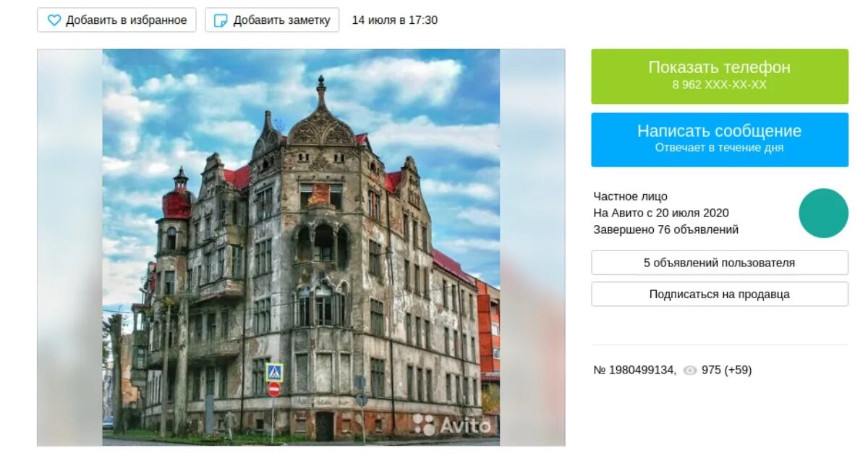Open the Добавить заметку note button
Image resolution: width=868 pixels, height=456 pixels.
point(272,20)
